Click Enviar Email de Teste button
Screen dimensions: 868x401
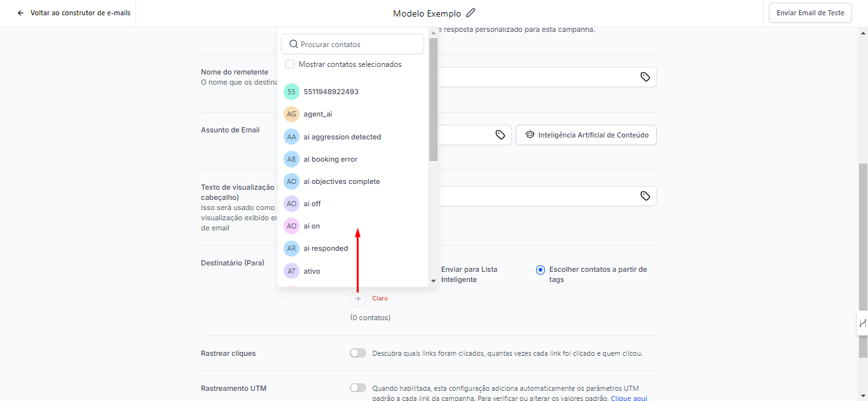[x=809, y=13]
